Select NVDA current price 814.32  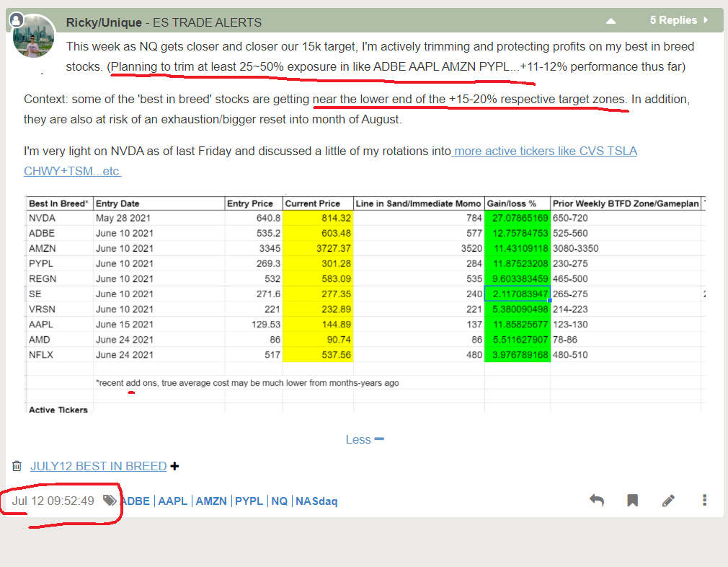tap(318, 218)
